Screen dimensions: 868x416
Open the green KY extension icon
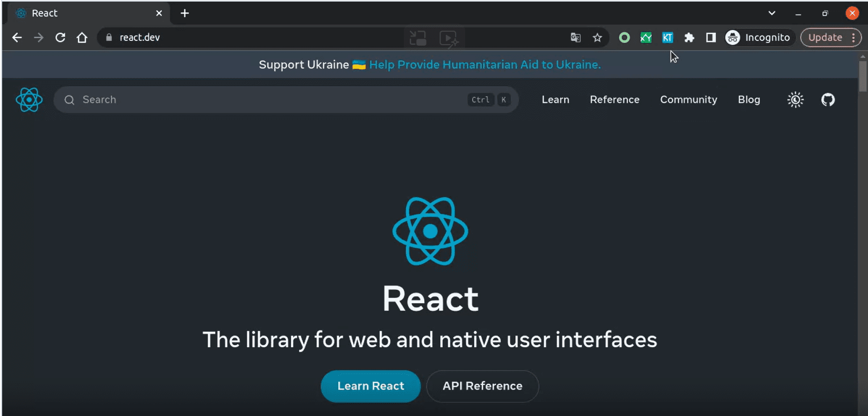[646, 38]
